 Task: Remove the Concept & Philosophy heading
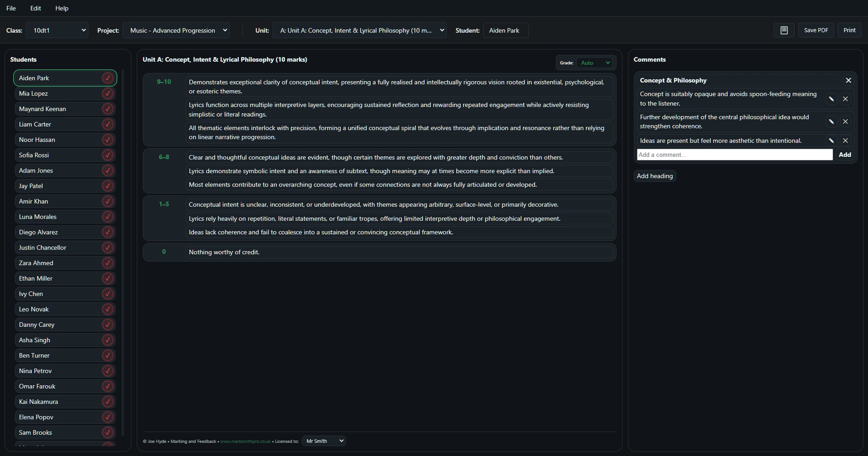pyautogui.click(x=848, y=80)
